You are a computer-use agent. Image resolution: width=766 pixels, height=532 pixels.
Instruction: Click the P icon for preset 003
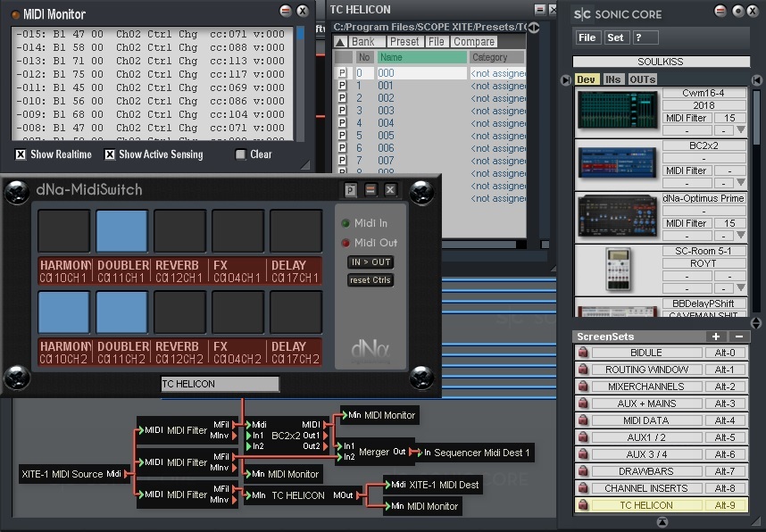342,111
